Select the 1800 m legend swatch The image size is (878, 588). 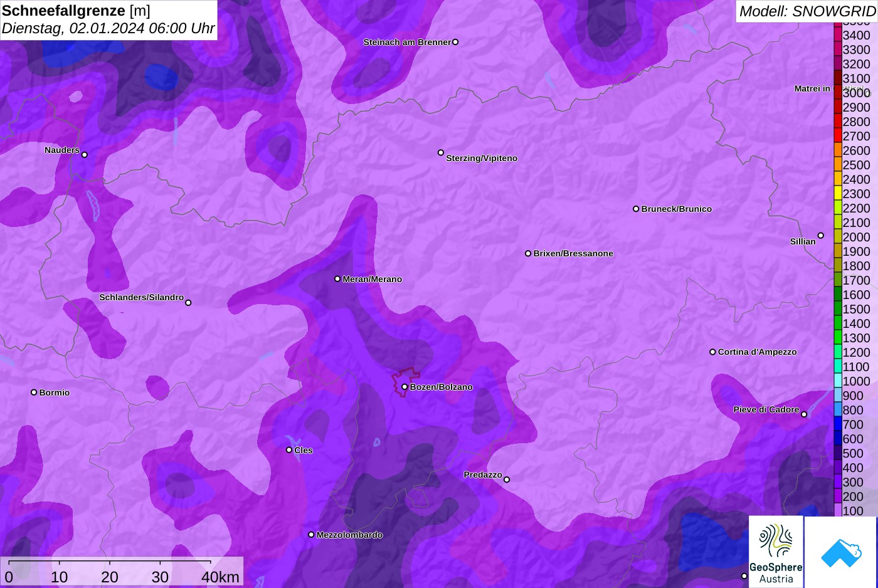tap(838, 266)
